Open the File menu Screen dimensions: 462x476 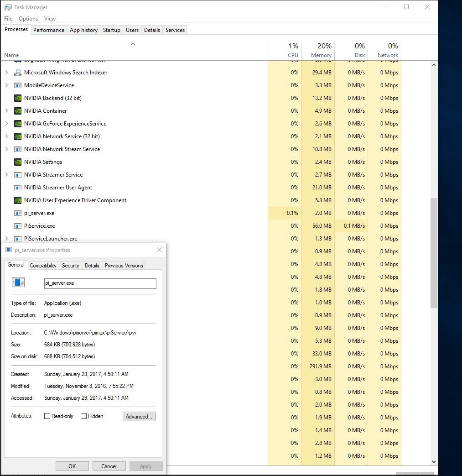8,19
